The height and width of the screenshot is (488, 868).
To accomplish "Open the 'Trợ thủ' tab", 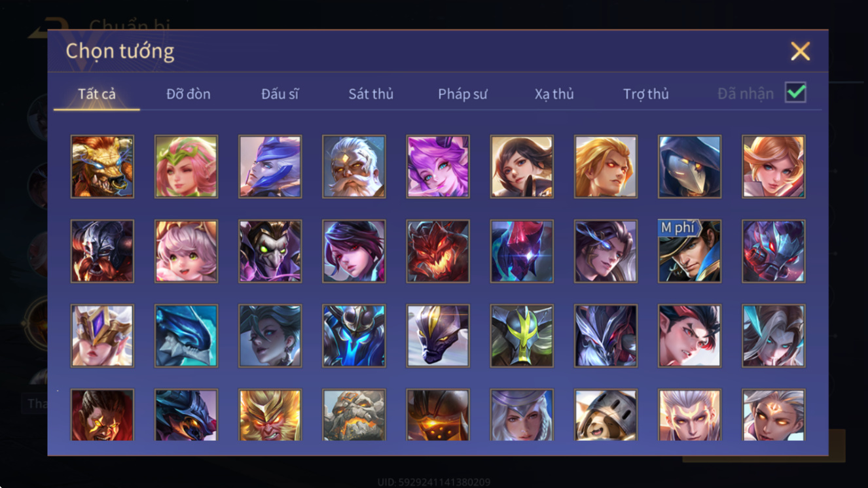I will [646, 94].
